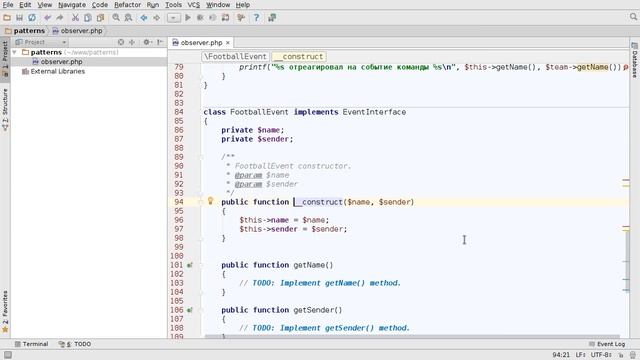Viewport: 640px width, 360px height.
Task: Click the \FootballEvent breadcrumb
Action: pyautogui.click(x=235, y=56)
